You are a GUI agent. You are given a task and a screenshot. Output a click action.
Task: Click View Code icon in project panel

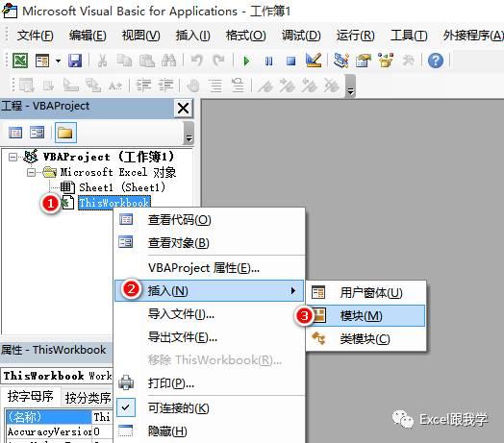tap(15, 133)
